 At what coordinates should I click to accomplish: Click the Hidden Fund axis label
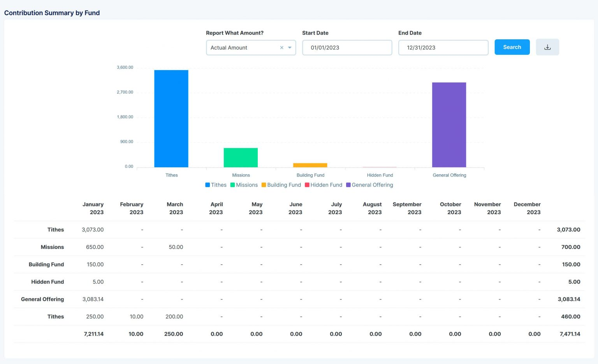click(380, 175)
